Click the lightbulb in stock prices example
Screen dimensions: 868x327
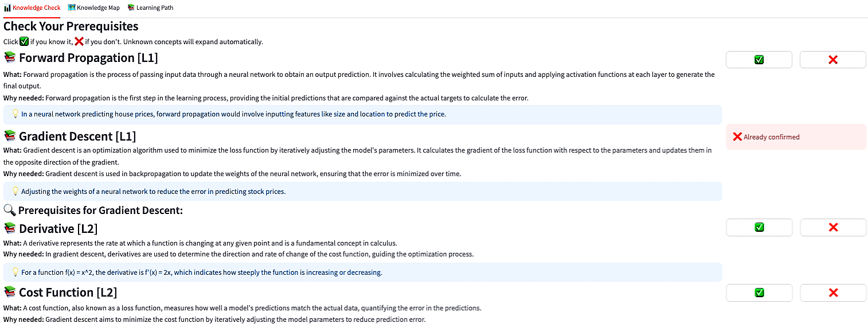[15, 192]
